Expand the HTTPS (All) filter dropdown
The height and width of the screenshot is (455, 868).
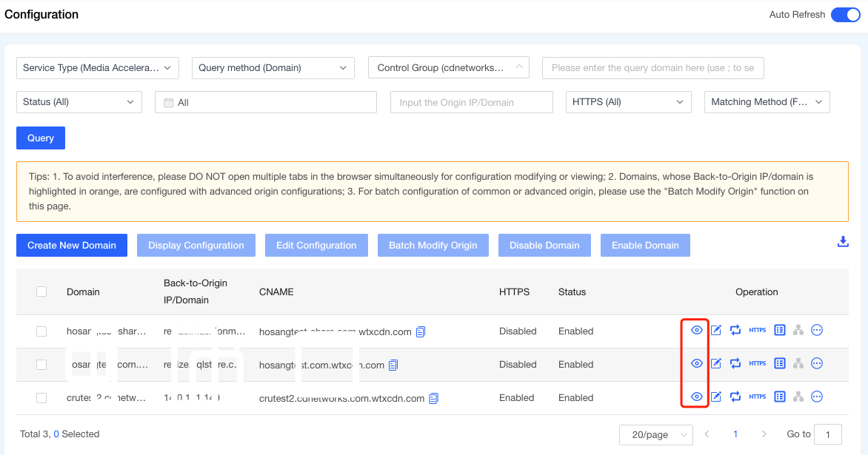(628, 102)
